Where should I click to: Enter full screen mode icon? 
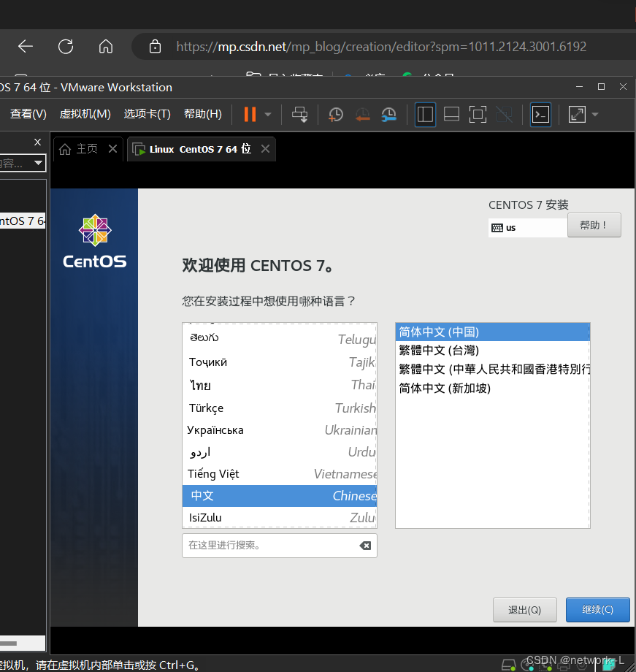click(478, 115)
